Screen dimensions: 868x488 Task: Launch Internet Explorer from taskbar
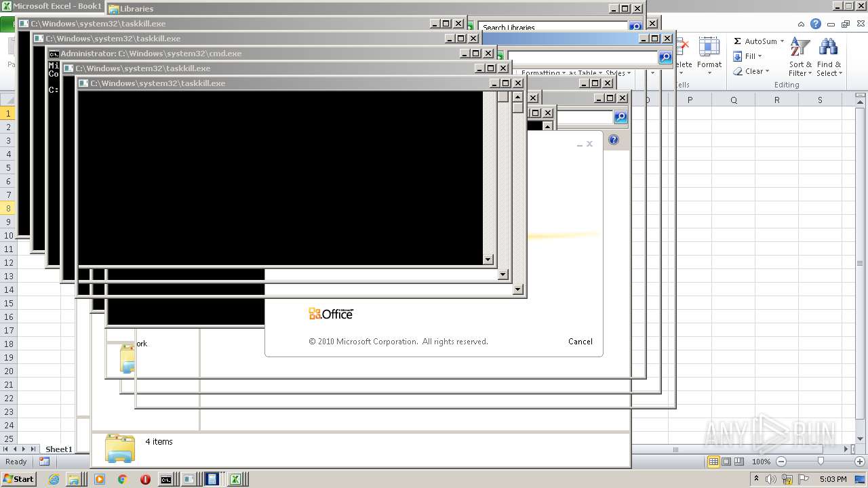(54, 479)
